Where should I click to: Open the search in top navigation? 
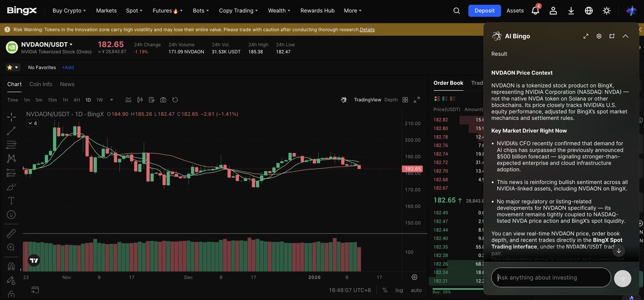(456, 11)
